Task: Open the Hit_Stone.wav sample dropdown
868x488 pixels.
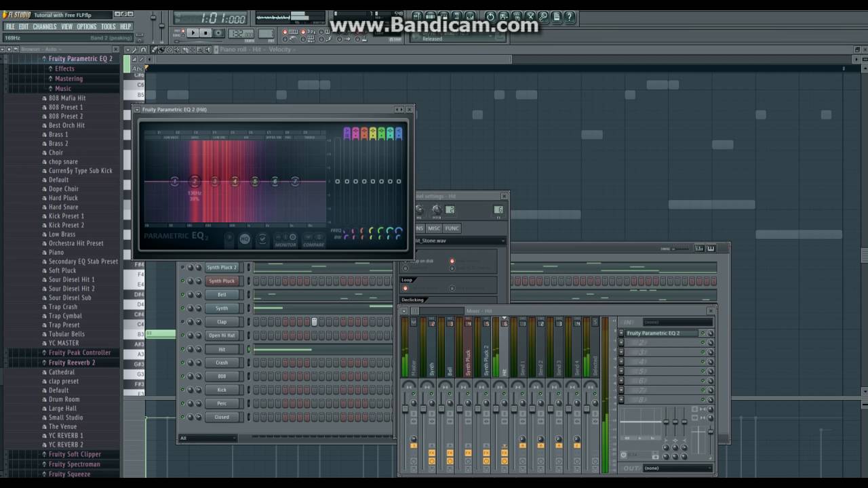Action: pos(460,241)
